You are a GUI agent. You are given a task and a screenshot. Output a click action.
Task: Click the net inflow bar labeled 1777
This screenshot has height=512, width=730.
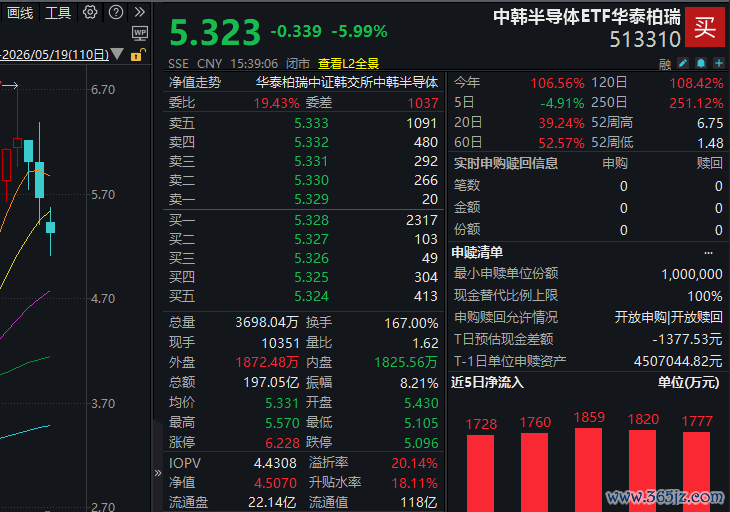pyautogui.click(x=696, y=472)
